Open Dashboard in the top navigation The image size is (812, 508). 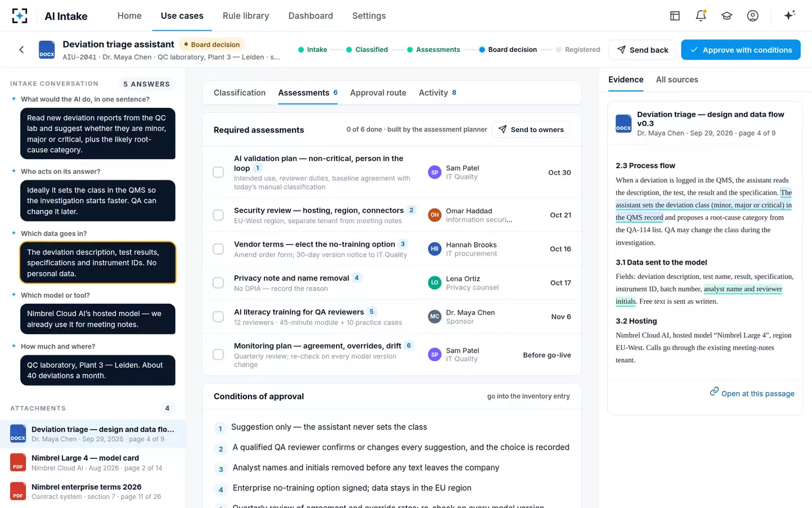click(311, 16)
